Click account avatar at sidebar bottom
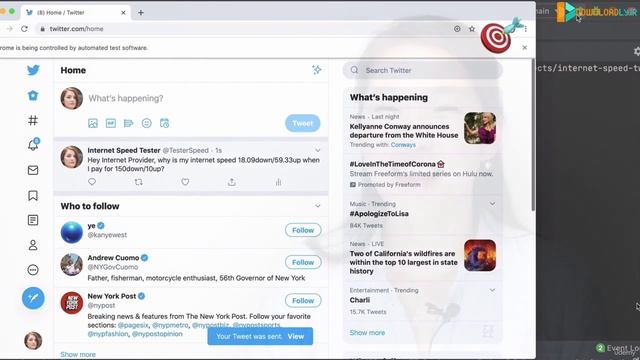 point(33,340)
